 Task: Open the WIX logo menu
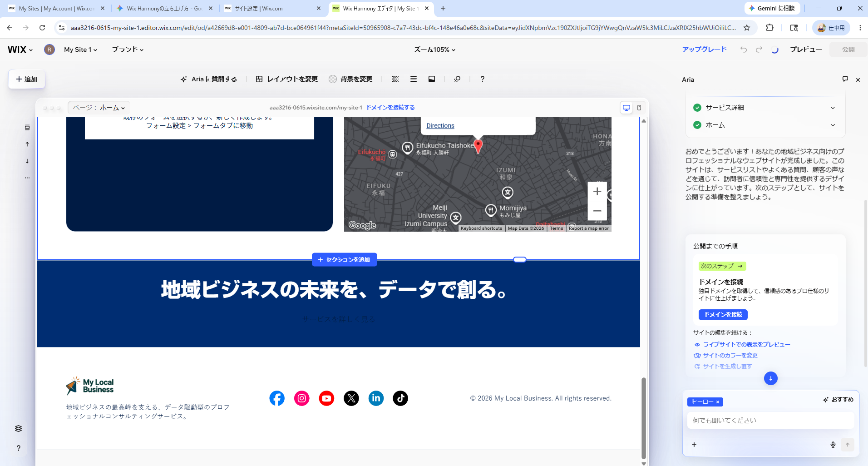20,50
